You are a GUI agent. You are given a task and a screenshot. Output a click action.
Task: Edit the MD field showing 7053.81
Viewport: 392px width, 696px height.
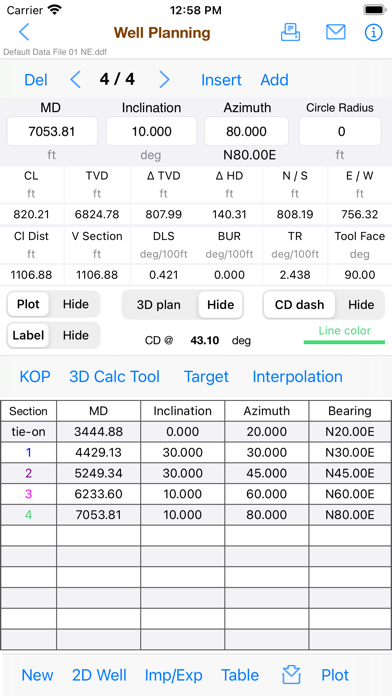pyautogui.click(x=52, y=131)
